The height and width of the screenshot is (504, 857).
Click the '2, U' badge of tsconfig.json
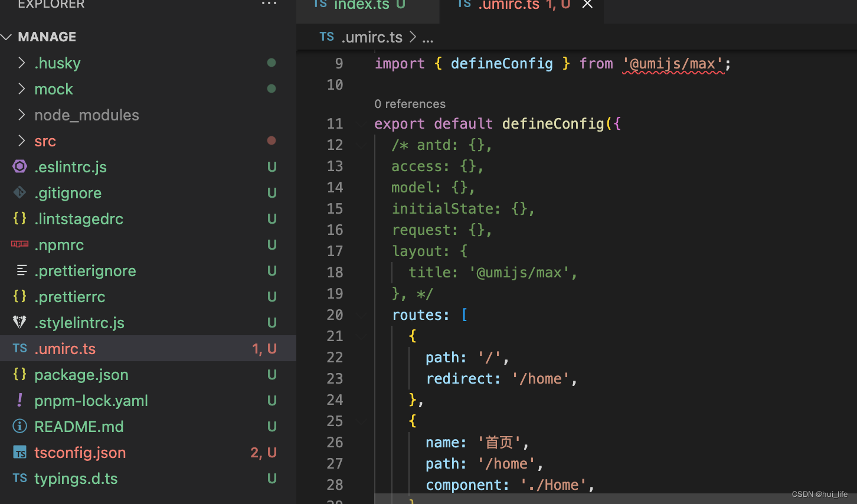click(263, 453)
